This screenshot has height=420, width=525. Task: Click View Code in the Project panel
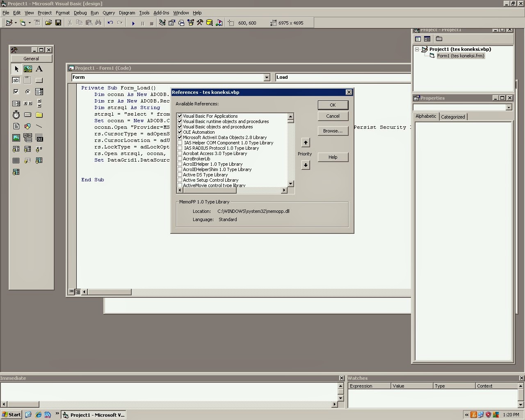(418, 39)
